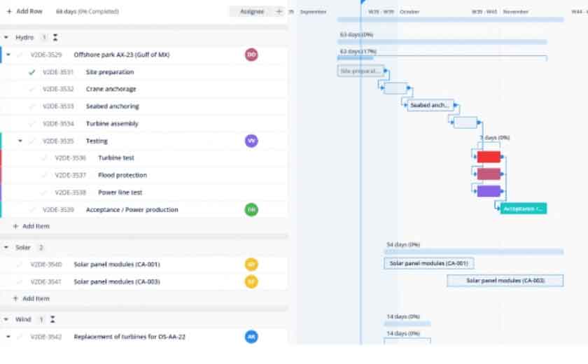
Task: Mark Crane anchorage as complete
Action: [x=32, y=89]
